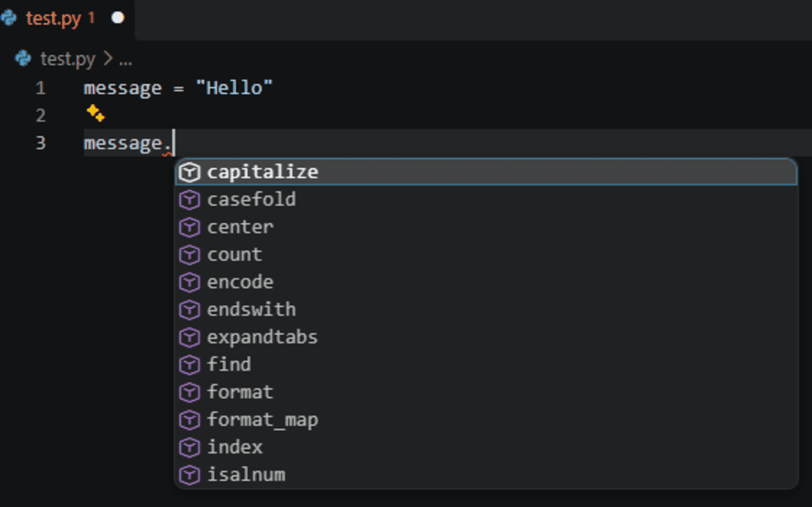Click unsaved dot on test.py tab

(118, 18)
